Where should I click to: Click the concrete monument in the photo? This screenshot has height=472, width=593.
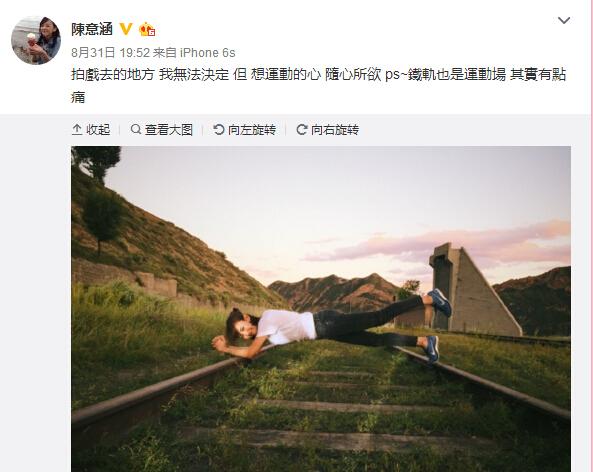(x=473, y=290)
